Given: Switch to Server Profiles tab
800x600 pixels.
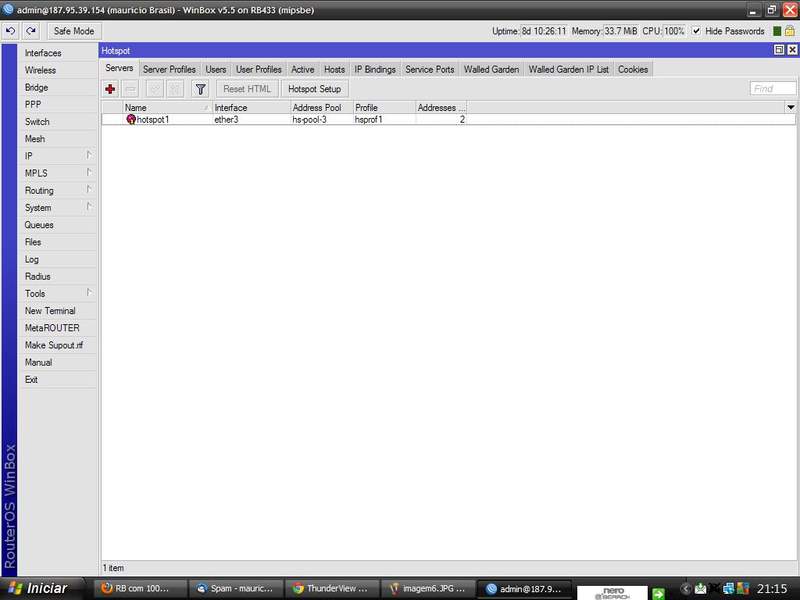Looking at the screenshot, I should click(x=169, y=69).
